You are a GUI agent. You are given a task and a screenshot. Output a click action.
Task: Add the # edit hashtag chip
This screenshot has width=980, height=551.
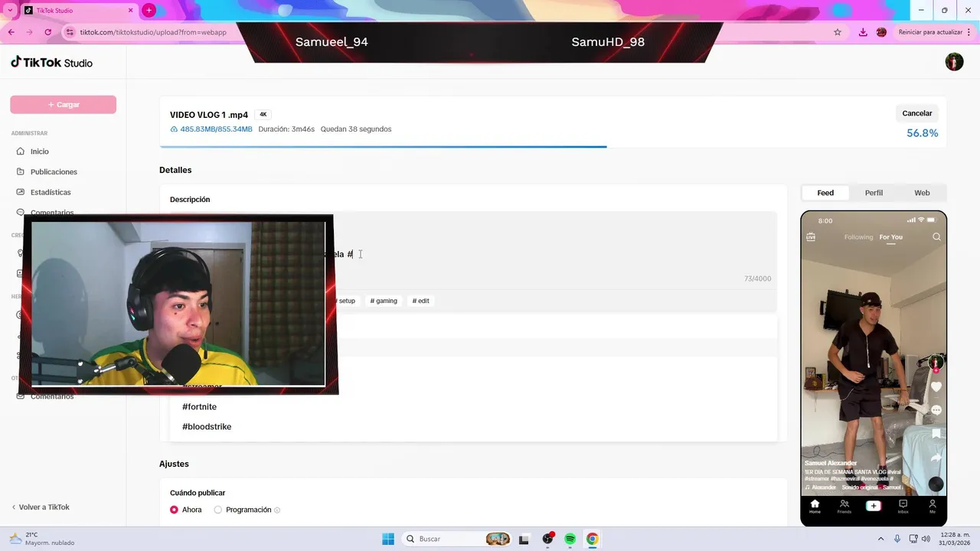420,301
